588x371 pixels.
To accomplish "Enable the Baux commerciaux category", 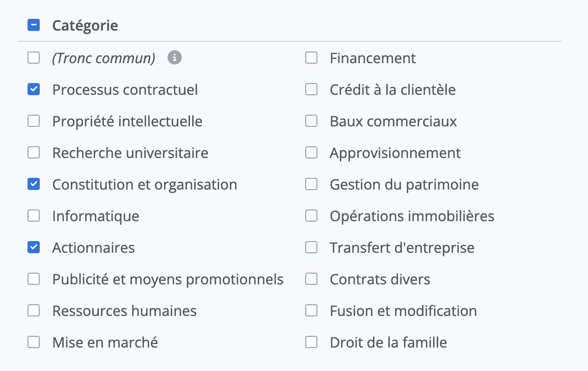I will (311, 121).
